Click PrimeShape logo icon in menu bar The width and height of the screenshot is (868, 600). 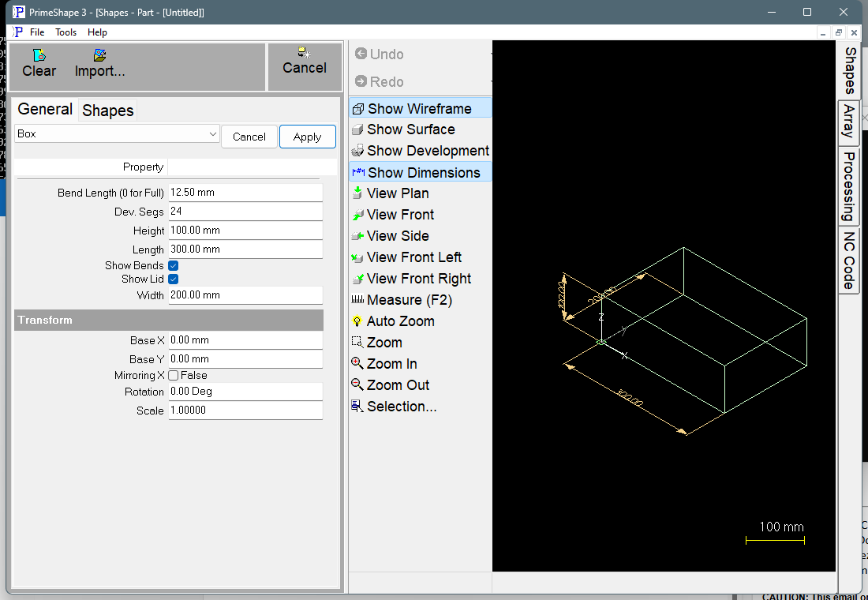(17, 32)
